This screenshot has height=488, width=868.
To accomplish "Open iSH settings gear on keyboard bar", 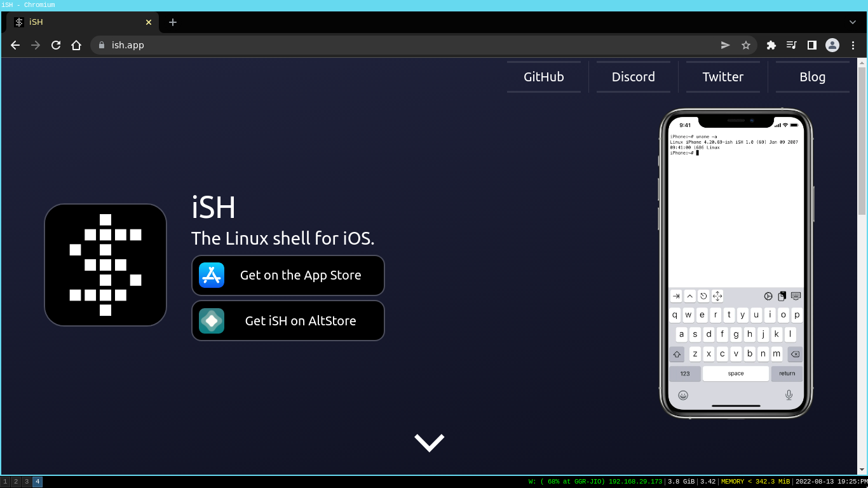I will click(768, 296).
